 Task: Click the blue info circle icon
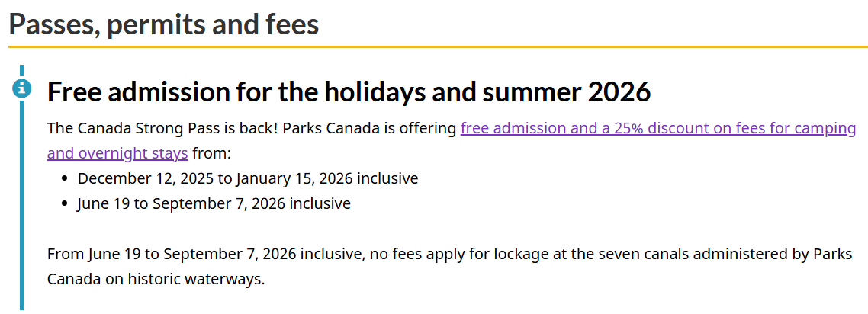pyautogui.click(x=21, y=88)
